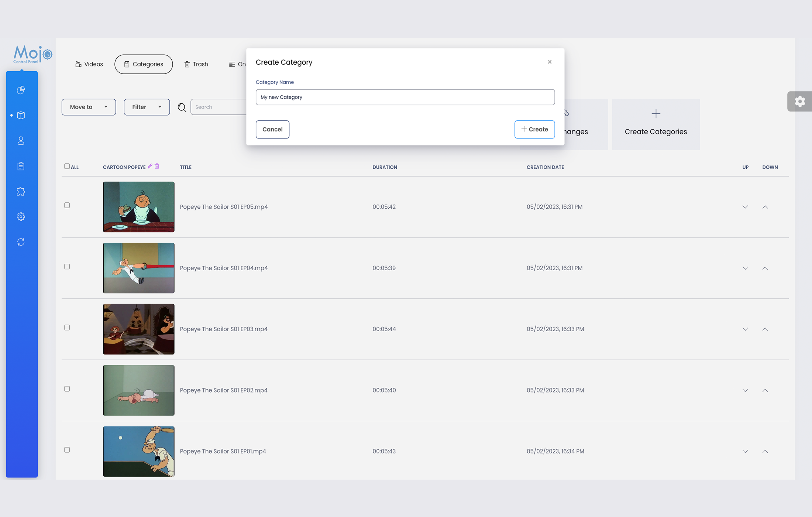
Task: Expand the Filter dropdown
Action: click(x=146, y=107)
